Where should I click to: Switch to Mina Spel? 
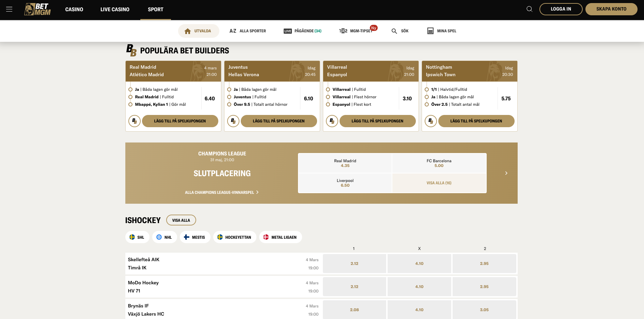pos(442,31)
